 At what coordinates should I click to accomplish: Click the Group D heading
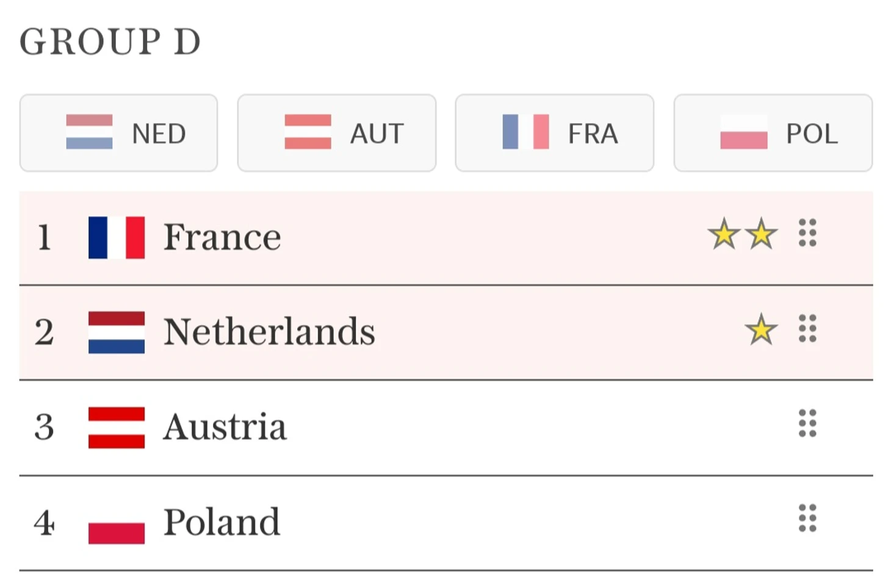click(110, 42)
